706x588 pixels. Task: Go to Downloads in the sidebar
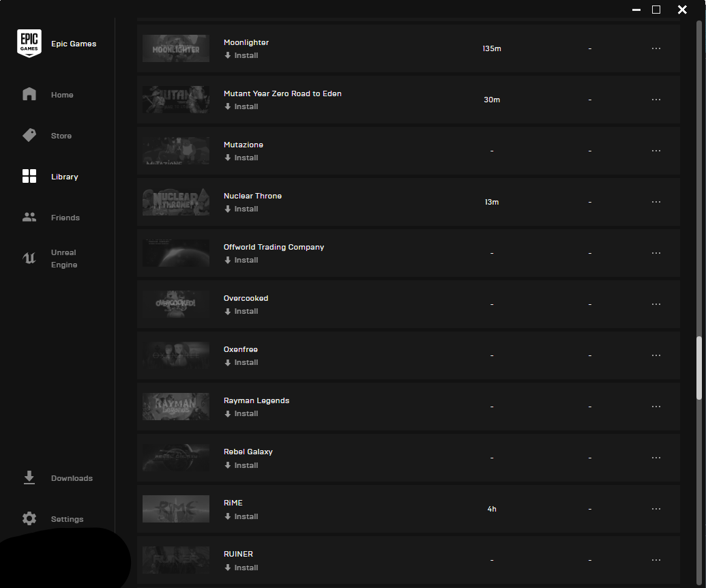point(72,478)
